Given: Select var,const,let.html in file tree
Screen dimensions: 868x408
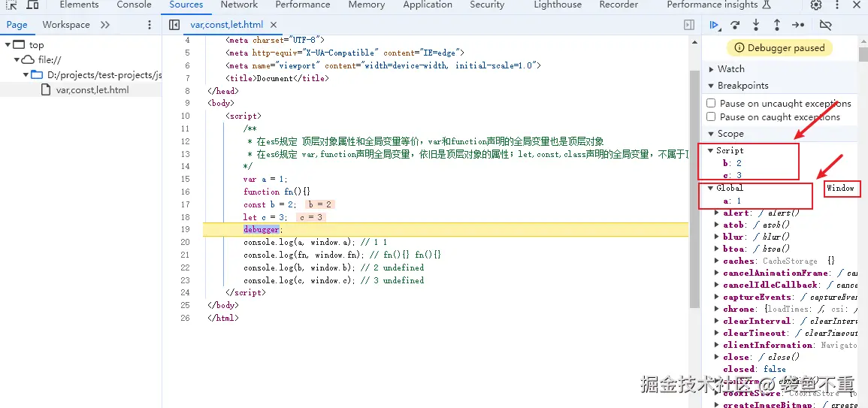Looking at the screenshot, I should point(92,90).
